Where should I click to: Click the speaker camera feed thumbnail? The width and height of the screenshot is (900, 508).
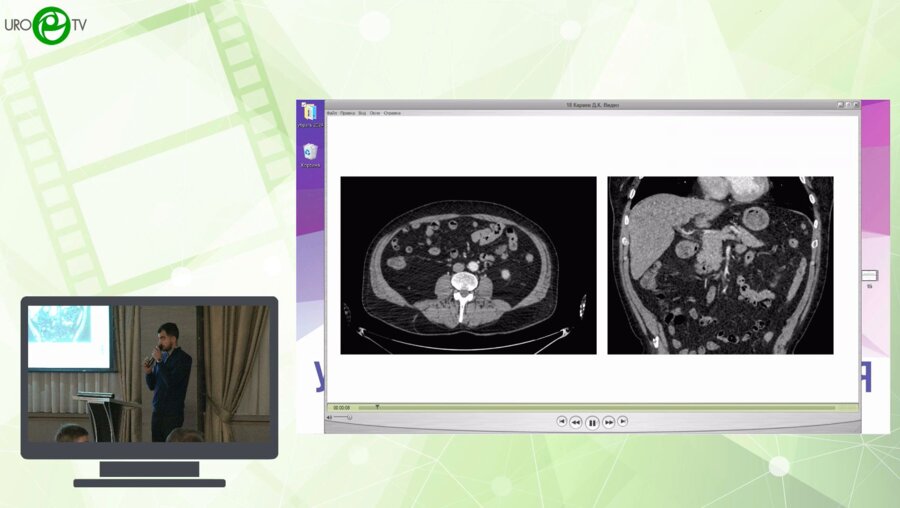[149, 373]
